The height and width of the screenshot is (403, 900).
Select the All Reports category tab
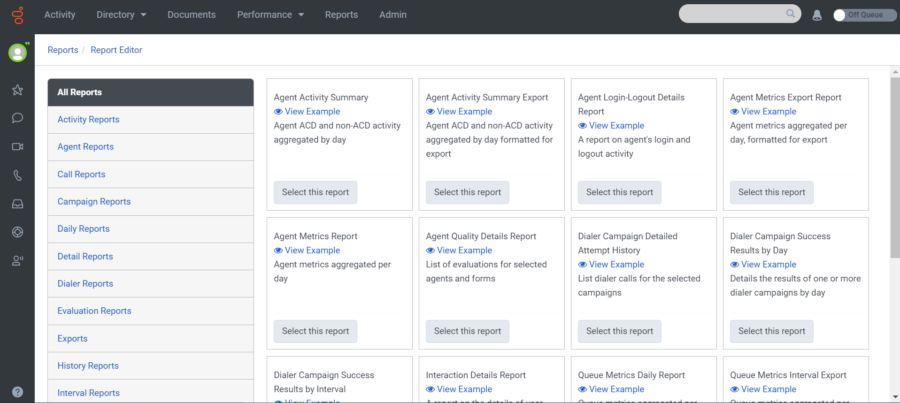click(150, 92)
